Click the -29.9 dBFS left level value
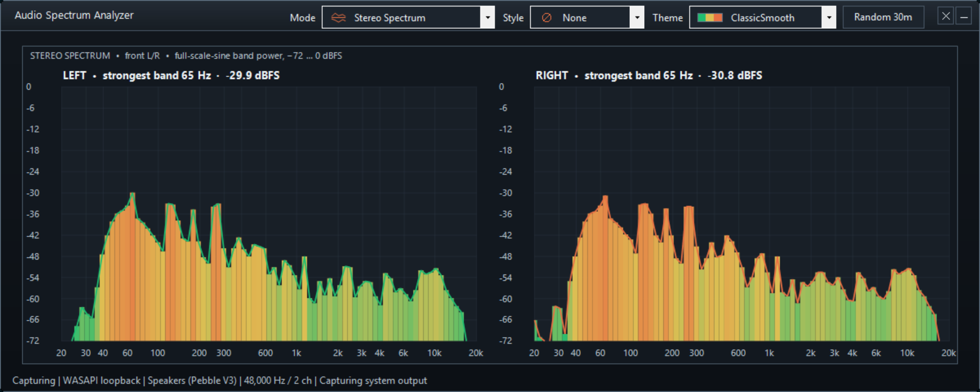The width and height of the screenshot is (980, 392). [x=253, y=76]
